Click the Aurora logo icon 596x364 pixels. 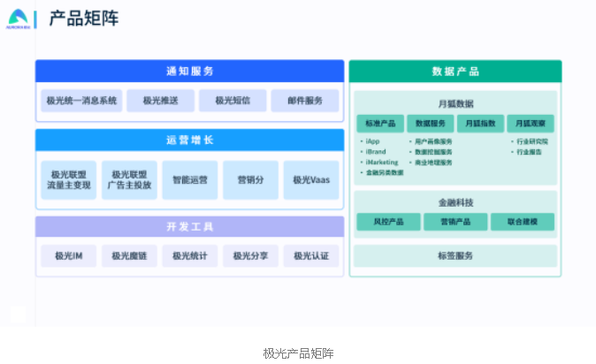(x=18, y=19)
